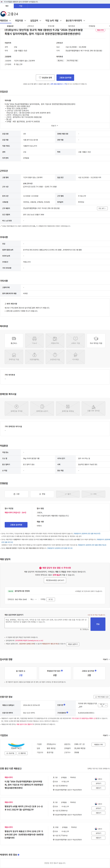Select the 기업 tab at top

(21, 6)
